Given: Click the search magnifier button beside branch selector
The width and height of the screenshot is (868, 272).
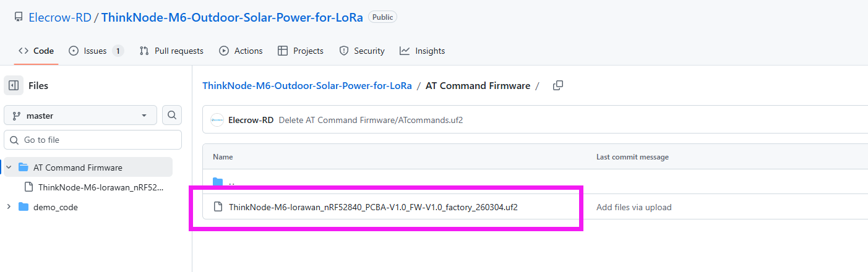Looking at the screenshot, I should click(x=172, y=115).
